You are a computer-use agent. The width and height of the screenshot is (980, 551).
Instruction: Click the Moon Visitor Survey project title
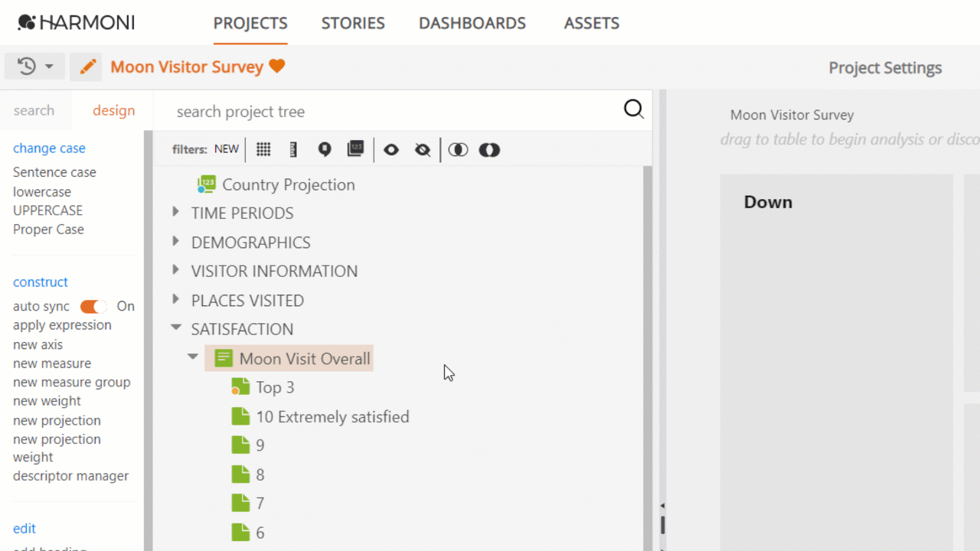coord(187,67)
